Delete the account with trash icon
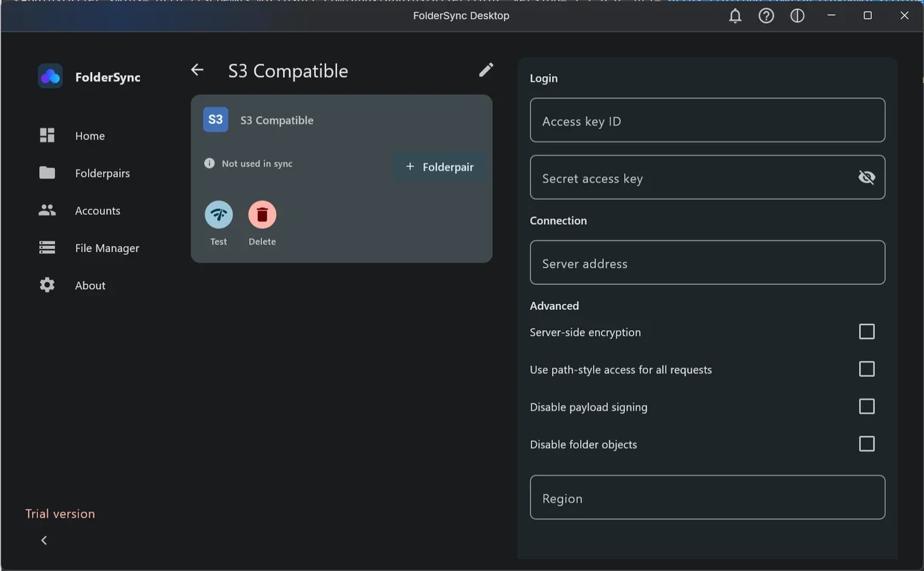 262,214
